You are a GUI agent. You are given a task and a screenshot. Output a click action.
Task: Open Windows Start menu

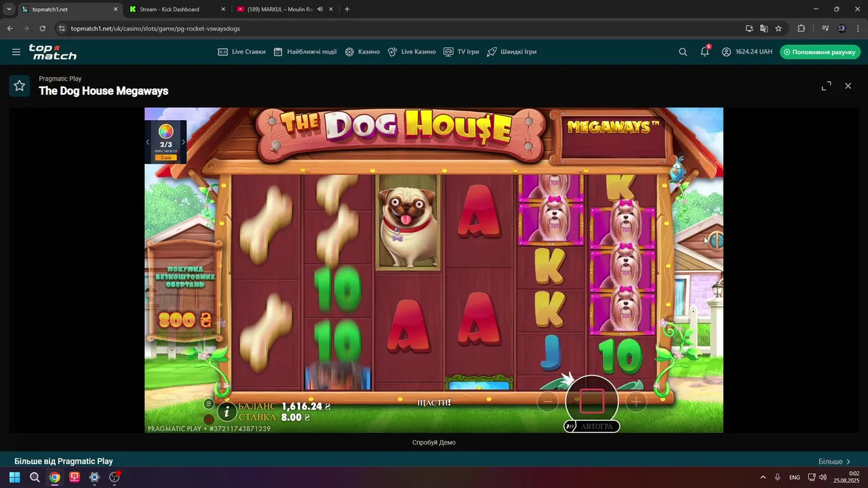[x=14, y=477]
